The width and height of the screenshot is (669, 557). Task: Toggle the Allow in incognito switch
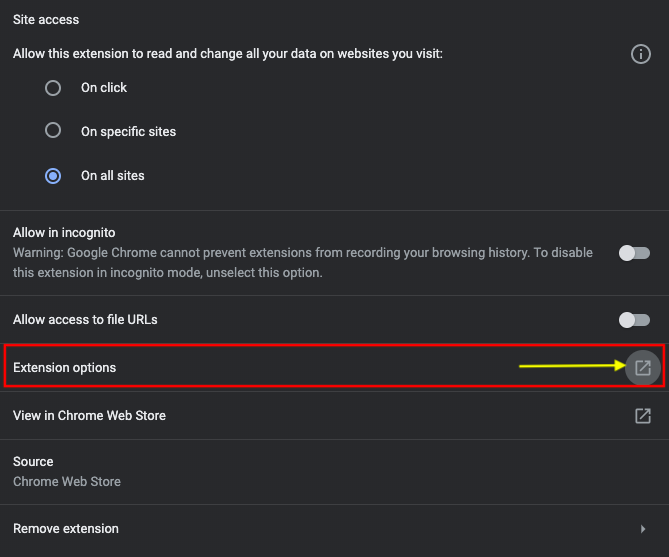[x=634, y=253]
